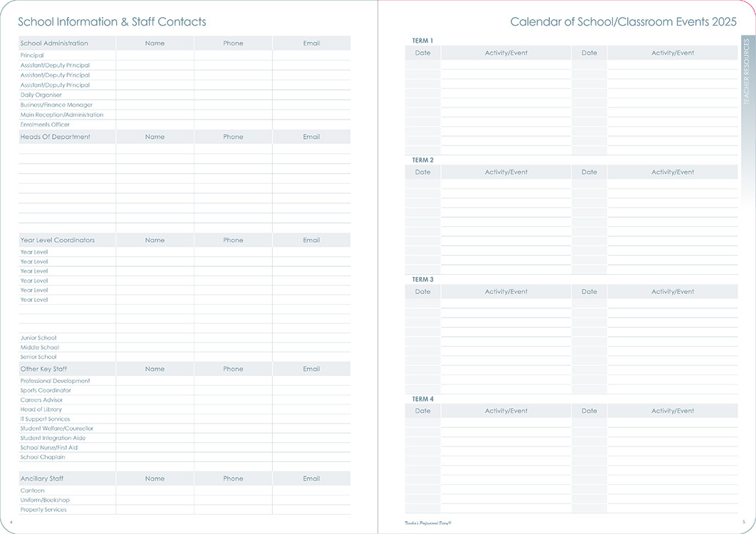Select the Other Key Staff section header
The image size is (756, 534).
[44, 369]
